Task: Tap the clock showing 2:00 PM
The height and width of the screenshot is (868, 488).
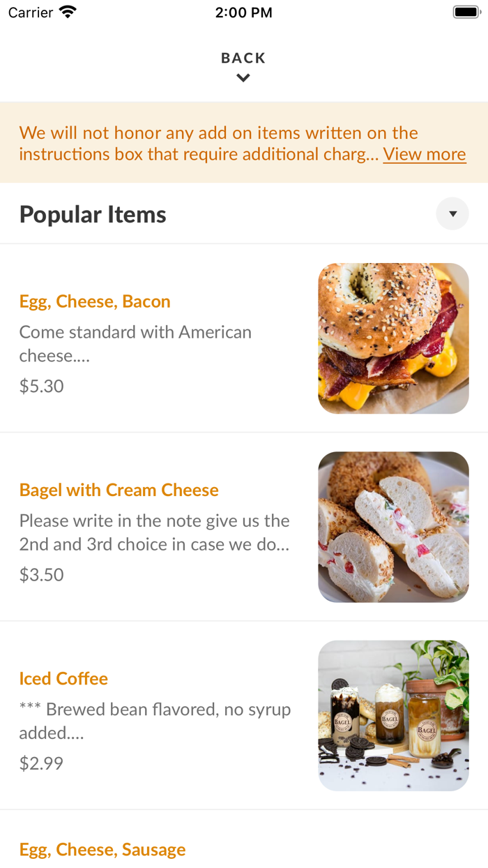Action: (243, 12)
